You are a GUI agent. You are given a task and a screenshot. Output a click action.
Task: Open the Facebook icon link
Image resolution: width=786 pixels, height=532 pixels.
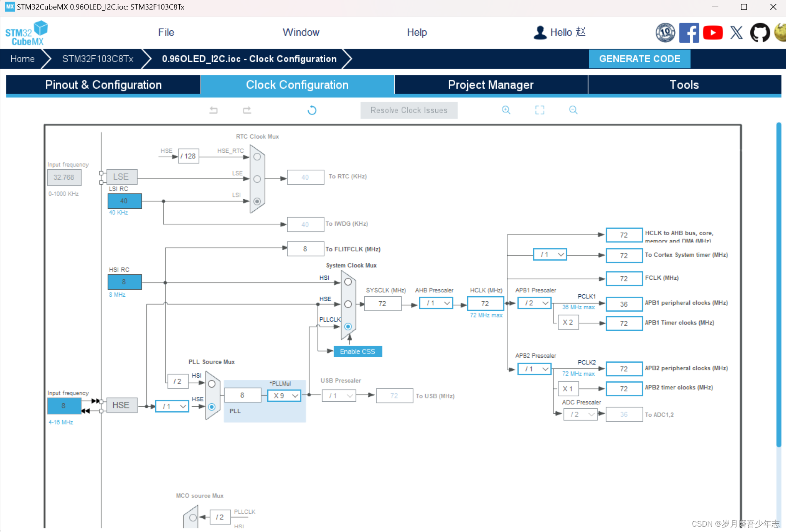coord(689,32)
